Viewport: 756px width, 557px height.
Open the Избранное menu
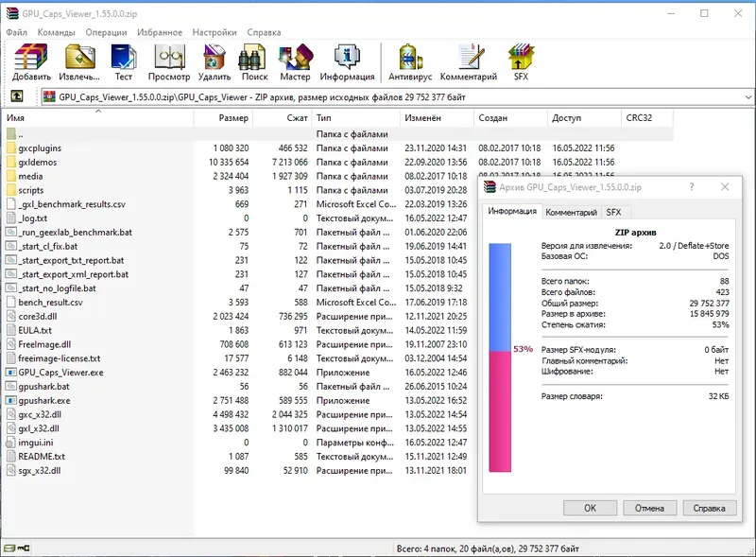click(160, 32)
